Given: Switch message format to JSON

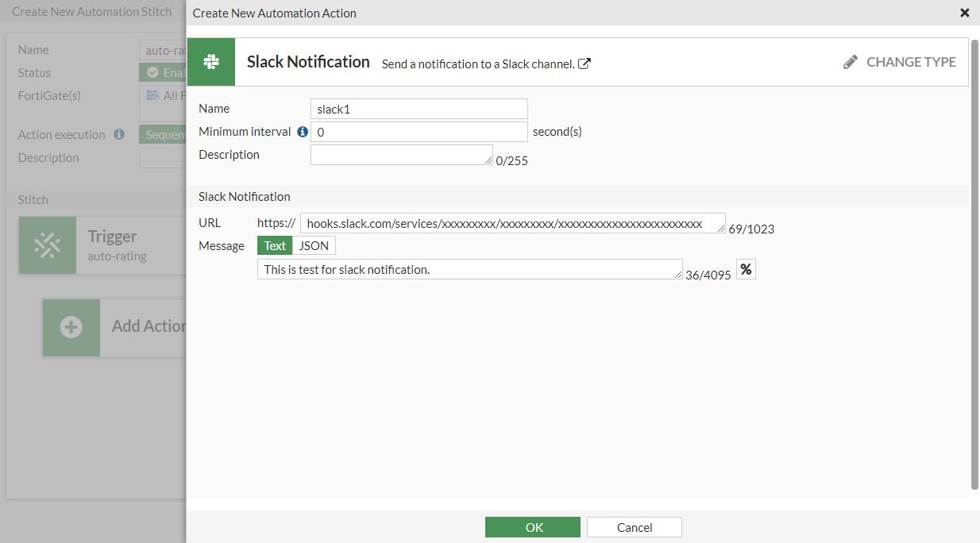Looking at the screenshot, I should point(314,246).
